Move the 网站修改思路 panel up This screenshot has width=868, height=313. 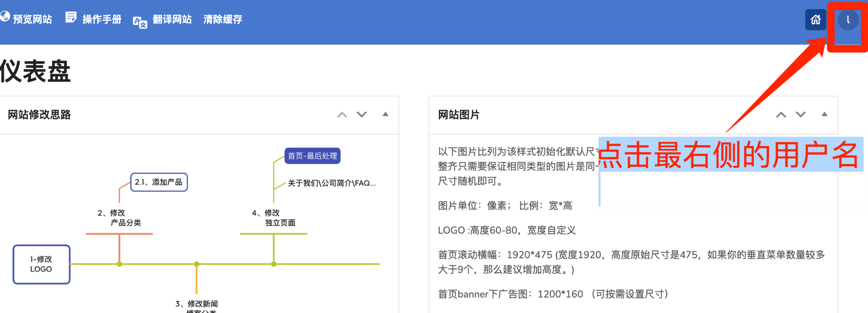point(342,115)
